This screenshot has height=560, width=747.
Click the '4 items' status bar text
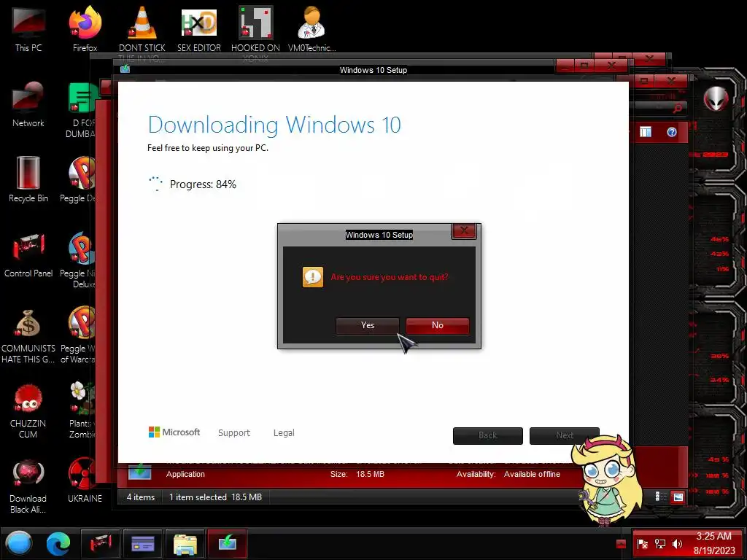141,497
